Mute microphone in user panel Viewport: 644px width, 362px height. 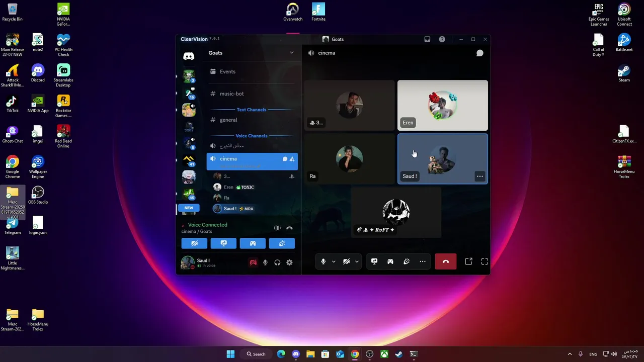pos(265,262)
